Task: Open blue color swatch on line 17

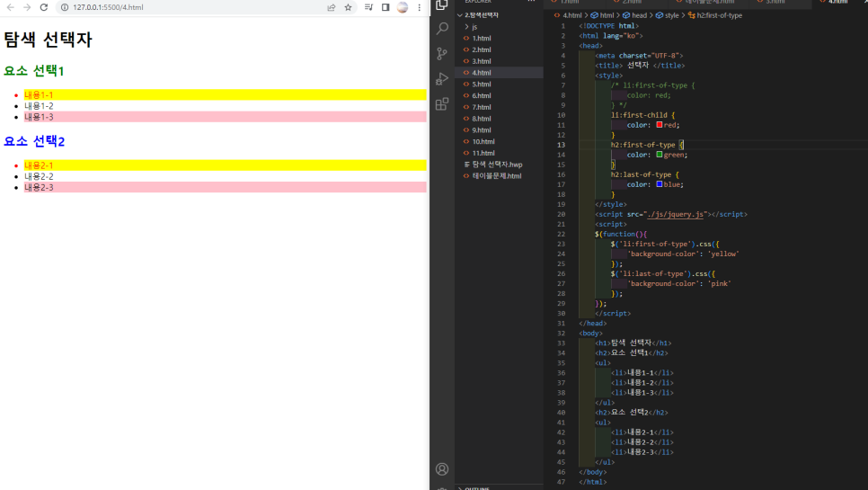Action: 660,184
